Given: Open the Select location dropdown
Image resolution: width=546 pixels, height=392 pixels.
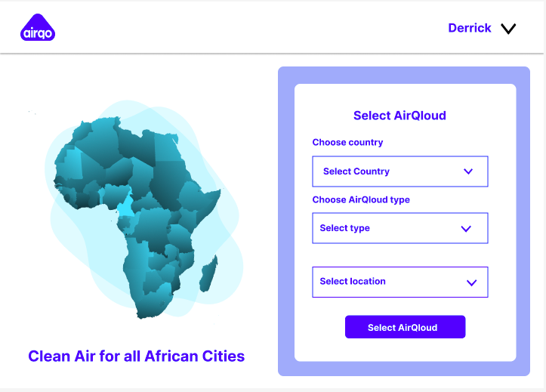Looking at the screenshot, I should point(400,282).
